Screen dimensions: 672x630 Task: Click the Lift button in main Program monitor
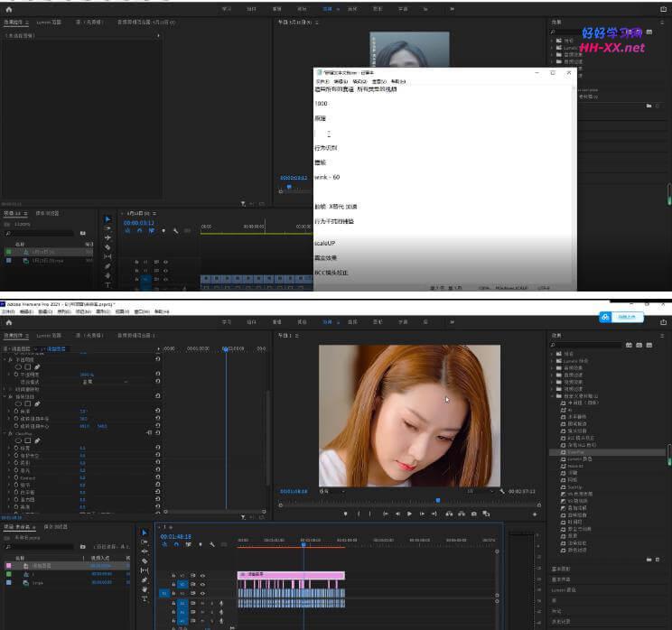pyautogui.click(x=449, y=514)
